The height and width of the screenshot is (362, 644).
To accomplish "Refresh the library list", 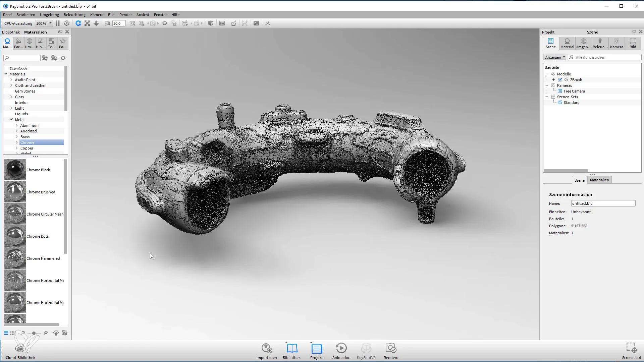I will [63, 58].
